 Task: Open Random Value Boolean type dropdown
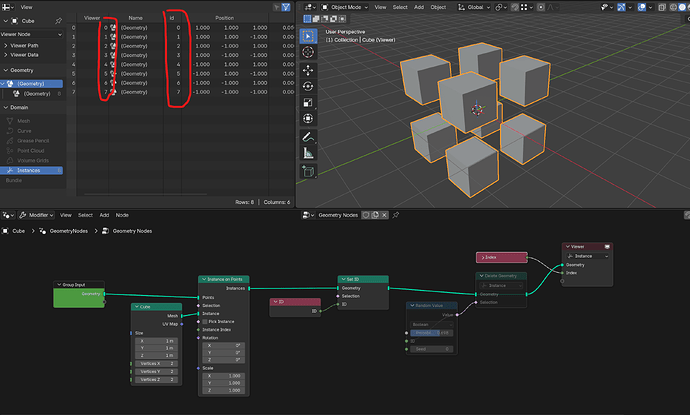tap(432, 324)
